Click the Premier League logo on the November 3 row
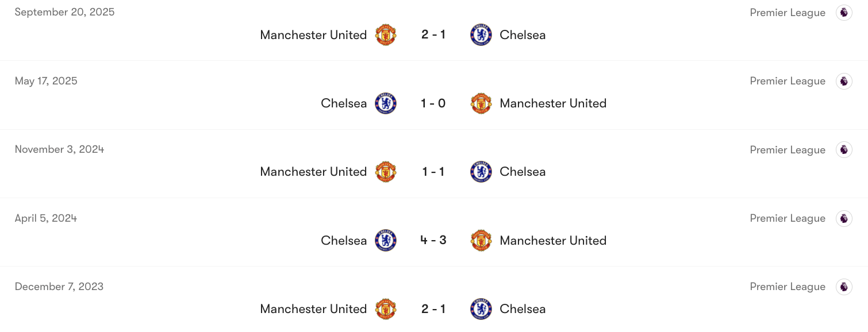 (x=843, y=149)
